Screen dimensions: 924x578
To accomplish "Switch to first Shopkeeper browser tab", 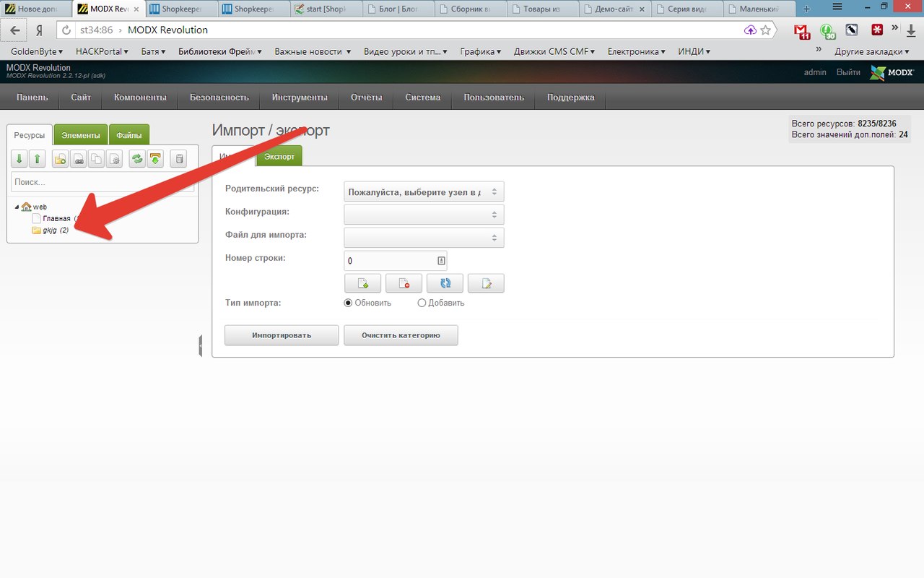I will 180,9.
